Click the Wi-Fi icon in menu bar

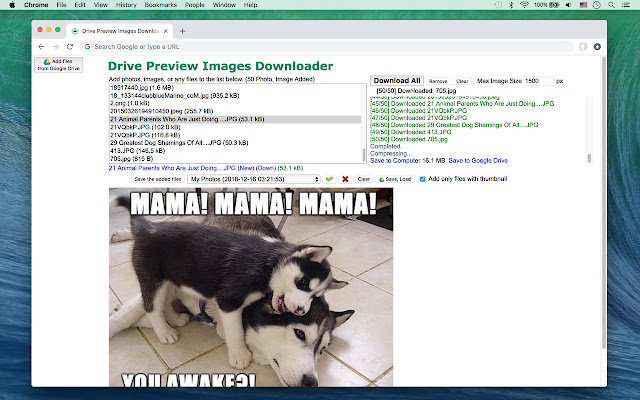tap(524, 5)
